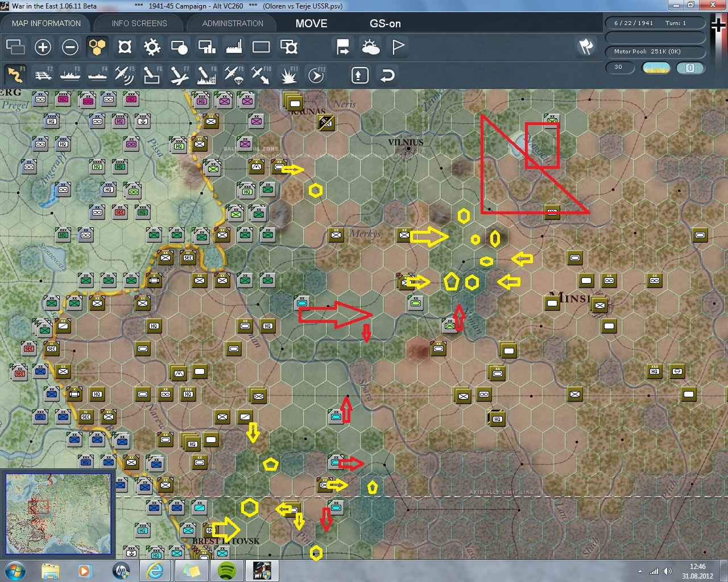This screenshot has height=582, width=728.
Task: Open Spotify from the taskbar
Action: (x=227, y=571)
